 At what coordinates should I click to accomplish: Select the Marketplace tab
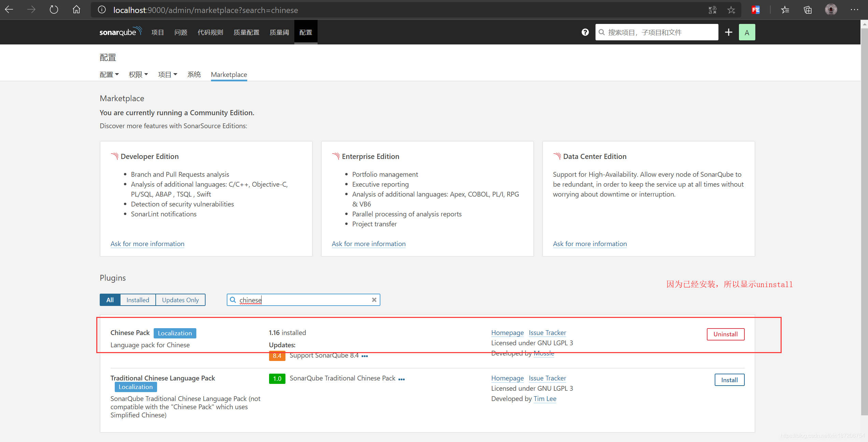229,75
